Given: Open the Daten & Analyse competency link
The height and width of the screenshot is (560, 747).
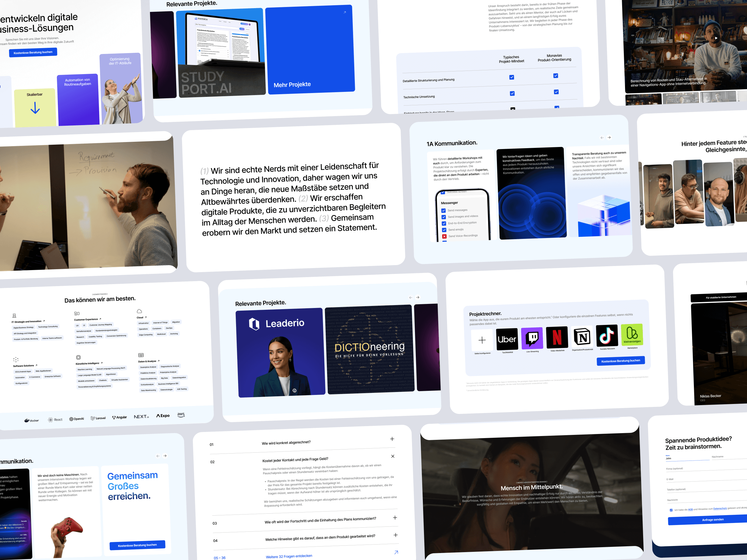Looking at the screenshot, I should [149, 361].
